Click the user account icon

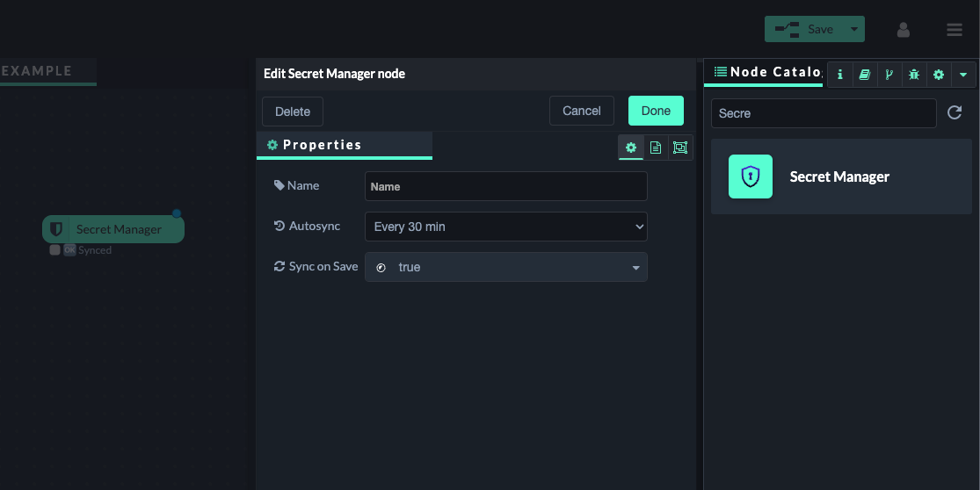point(903,30)
